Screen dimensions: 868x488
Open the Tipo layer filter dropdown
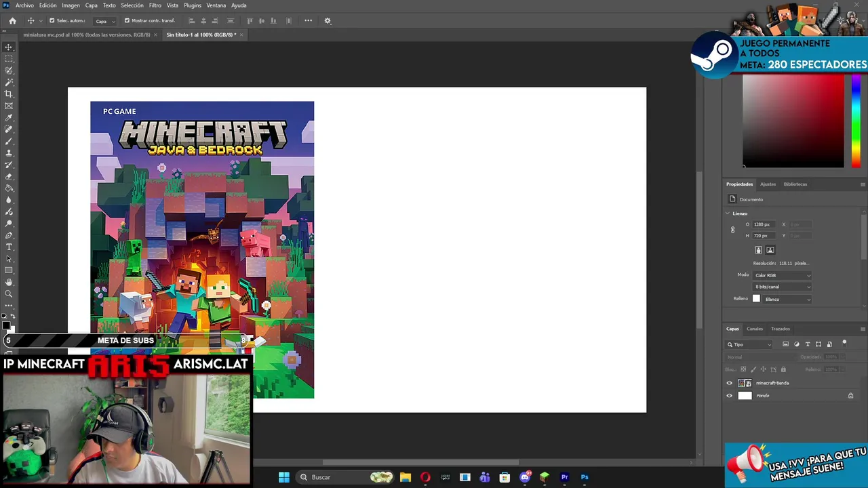750,344
